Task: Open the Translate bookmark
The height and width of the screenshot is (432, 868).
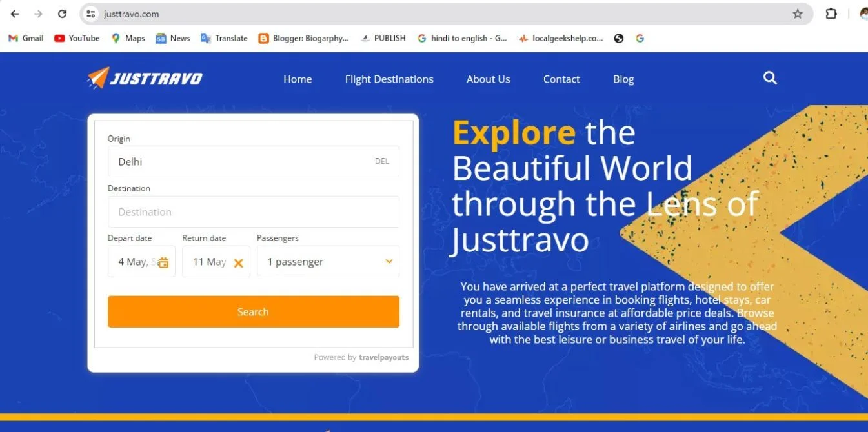Action: coord(224,38)
